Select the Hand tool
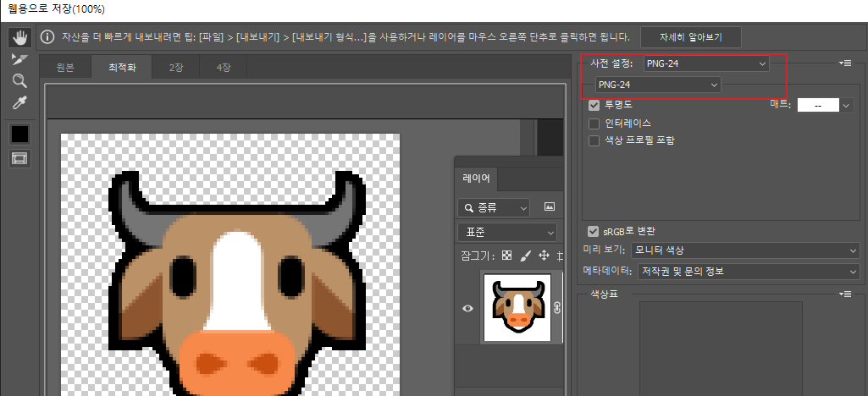Image resolution: width=868 pixels, height=396 pixels. [x=20, y=38]
